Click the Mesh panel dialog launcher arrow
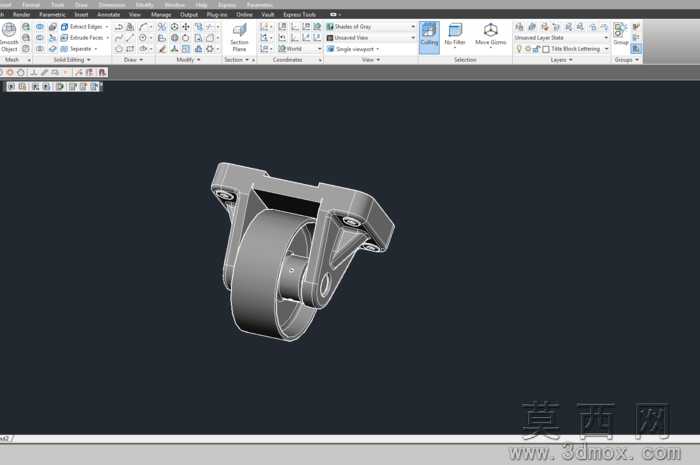 [x=29, y=60]
